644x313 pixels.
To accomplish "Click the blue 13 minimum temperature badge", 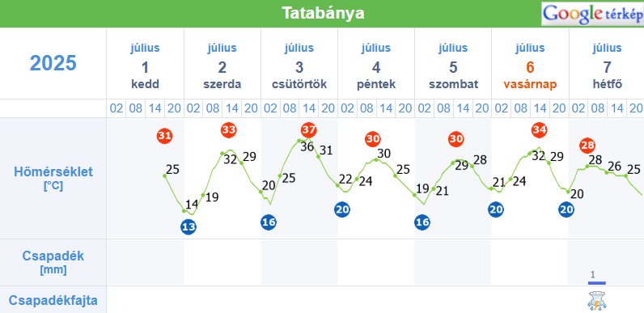I will 189,226.
